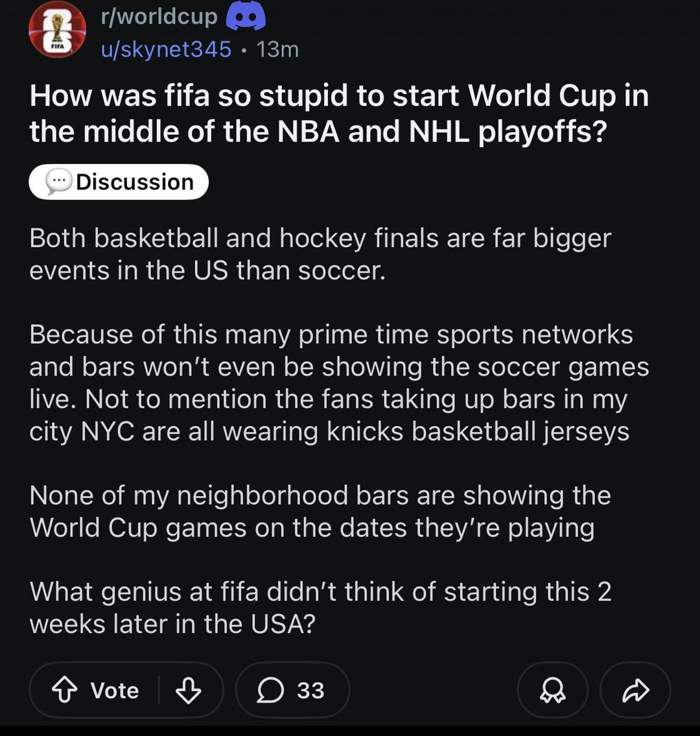This screenshot has width=700, height=736.
Task: Select the paragraph about basketball and hockey finals
Action: point(320,254)
